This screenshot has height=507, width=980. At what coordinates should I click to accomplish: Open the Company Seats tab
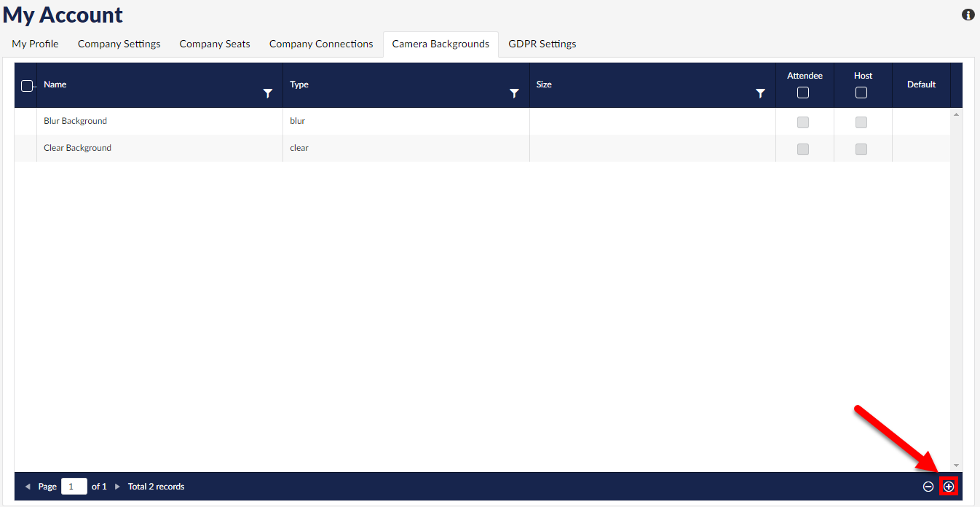[215, 44]
